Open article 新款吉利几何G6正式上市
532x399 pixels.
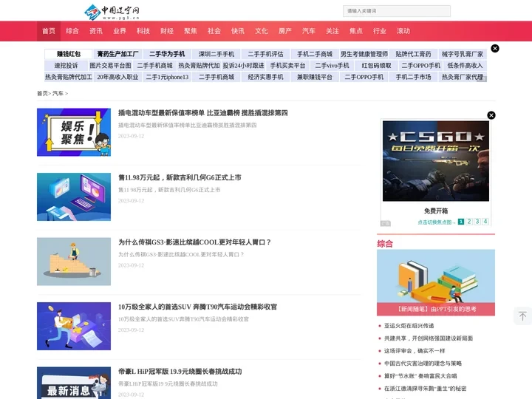click(x=180, y=177)
